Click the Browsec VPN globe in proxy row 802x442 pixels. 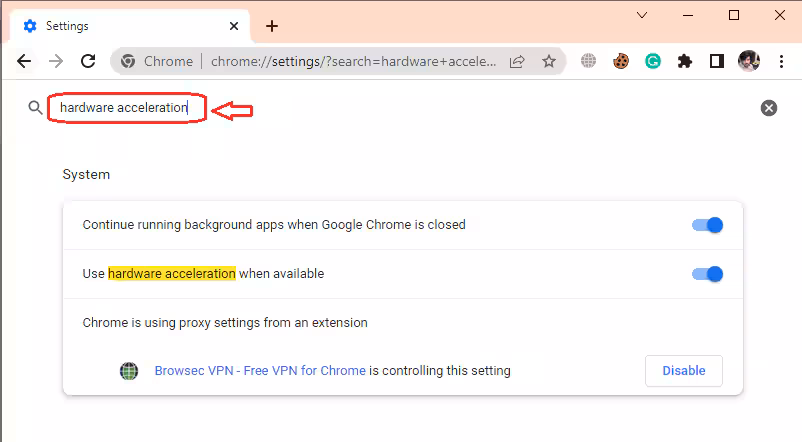(x=129, y=371)
